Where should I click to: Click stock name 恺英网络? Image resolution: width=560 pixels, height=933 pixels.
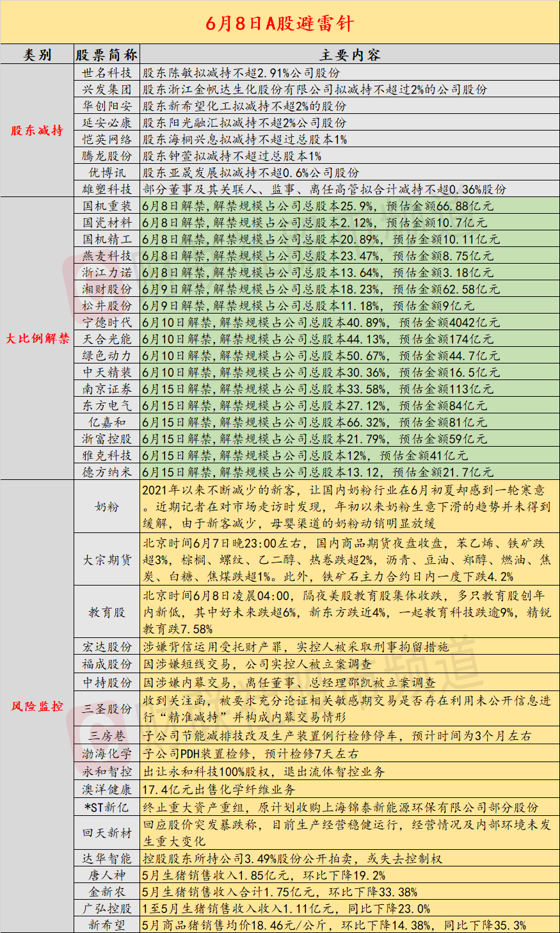point(107,140)
